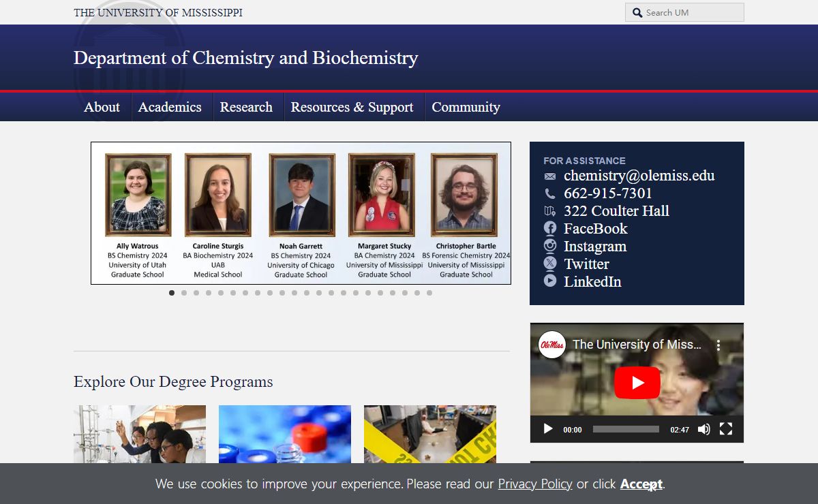Screen dimensions: 818x504
Task: Enter fullscreen for the video
Action: (726, 429)
